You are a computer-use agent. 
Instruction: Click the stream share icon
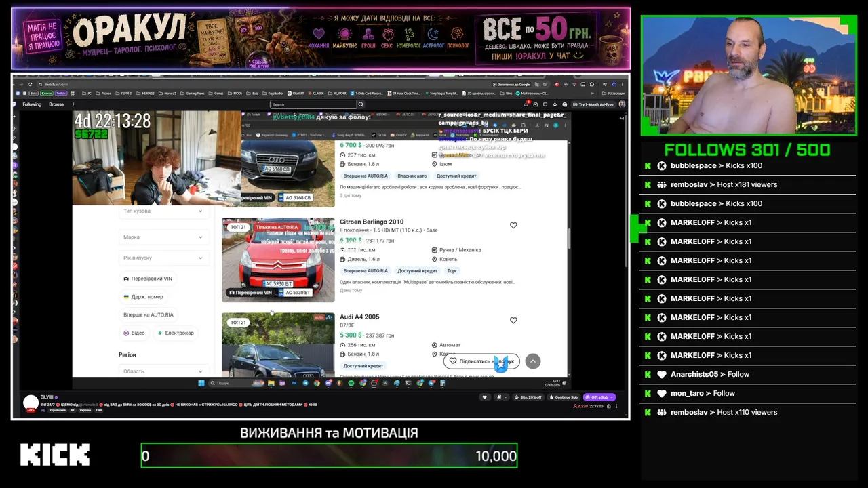pos(609,406)
